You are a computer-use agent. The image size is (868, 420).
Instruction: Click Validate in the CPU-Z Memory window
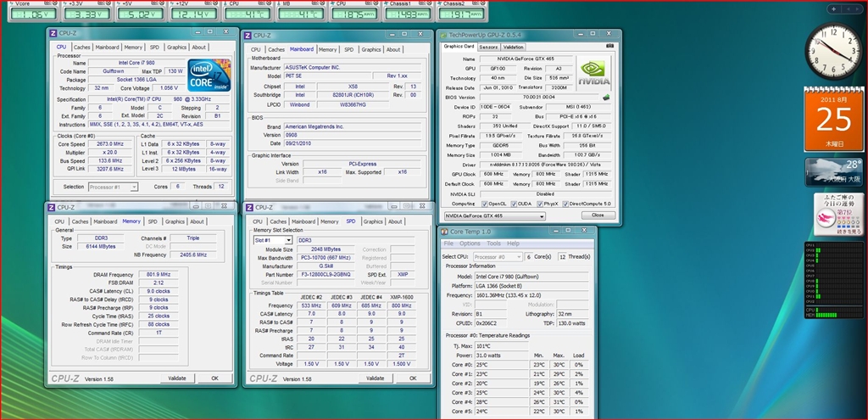click(176, 378)
